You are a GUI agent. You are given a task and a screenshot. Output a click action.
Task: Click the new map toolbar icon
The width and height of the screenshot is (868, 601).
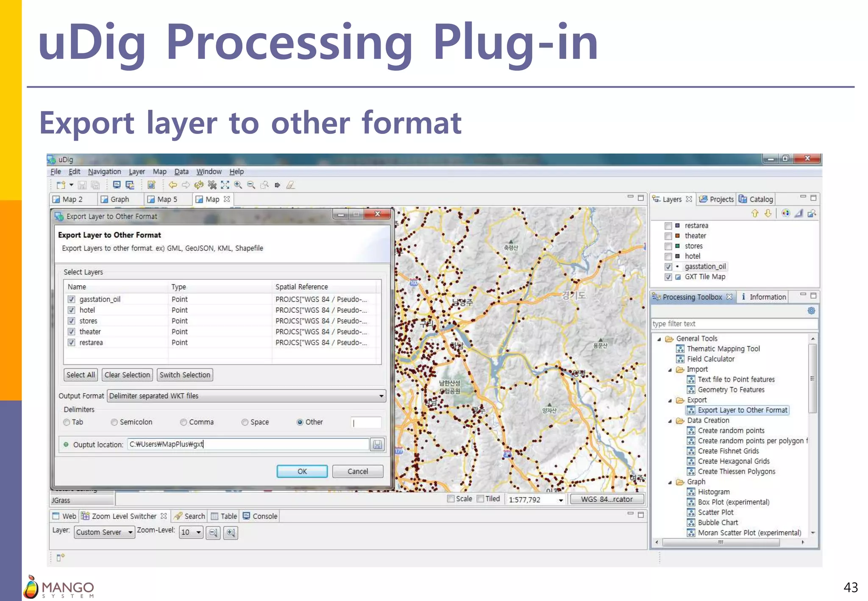[151, 185]
